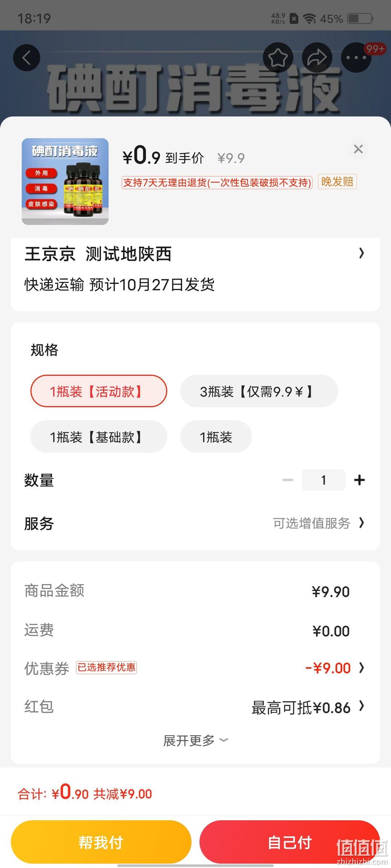Increase quantity with plus icon
391x868 pixels.
point(359,480)
